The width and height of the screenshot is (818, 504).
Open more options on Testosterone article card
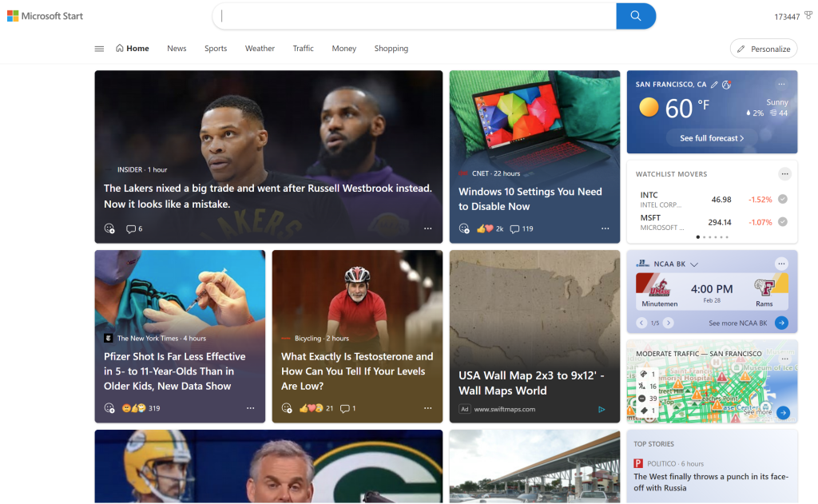click(x=428, y=408)
